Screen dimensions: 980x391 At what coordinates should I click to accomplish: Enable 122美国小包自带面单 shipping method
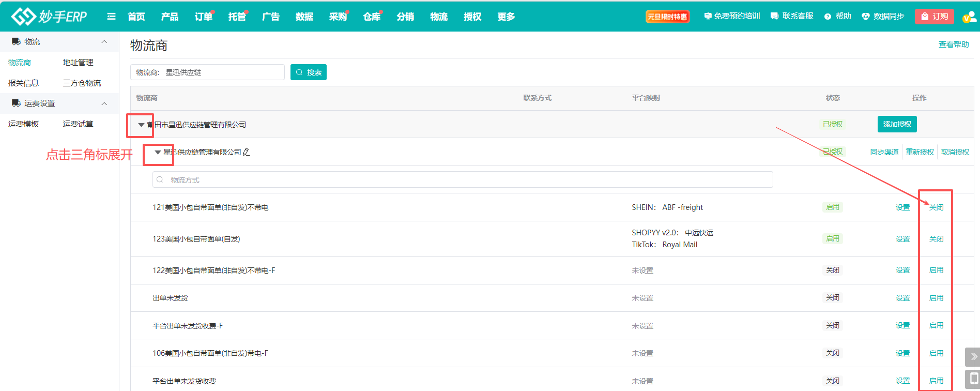click(936, 270)
